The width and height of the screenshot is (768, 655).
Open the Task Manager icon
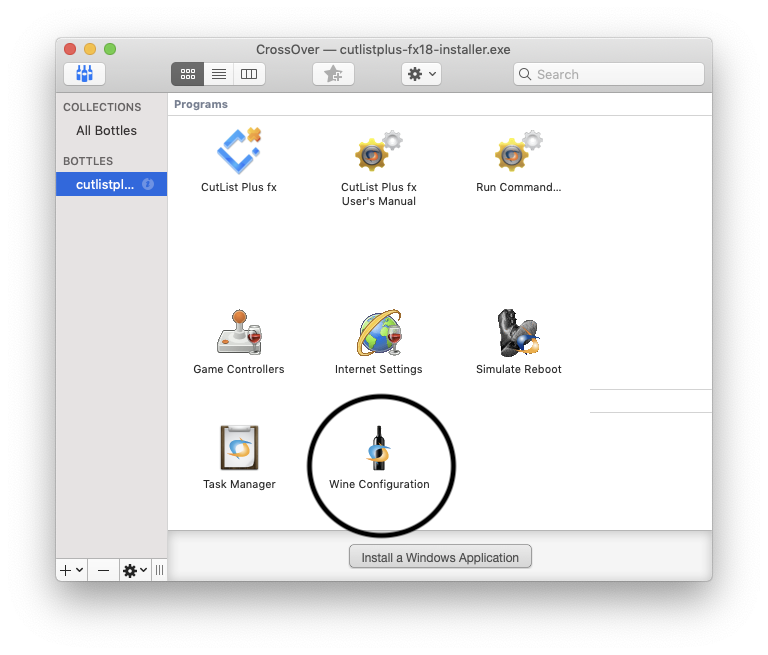[239, 447]
